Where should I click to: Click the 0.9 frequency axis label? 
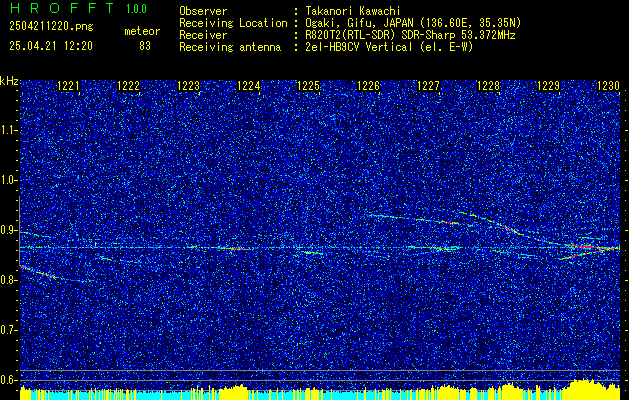tap(9, 230)
